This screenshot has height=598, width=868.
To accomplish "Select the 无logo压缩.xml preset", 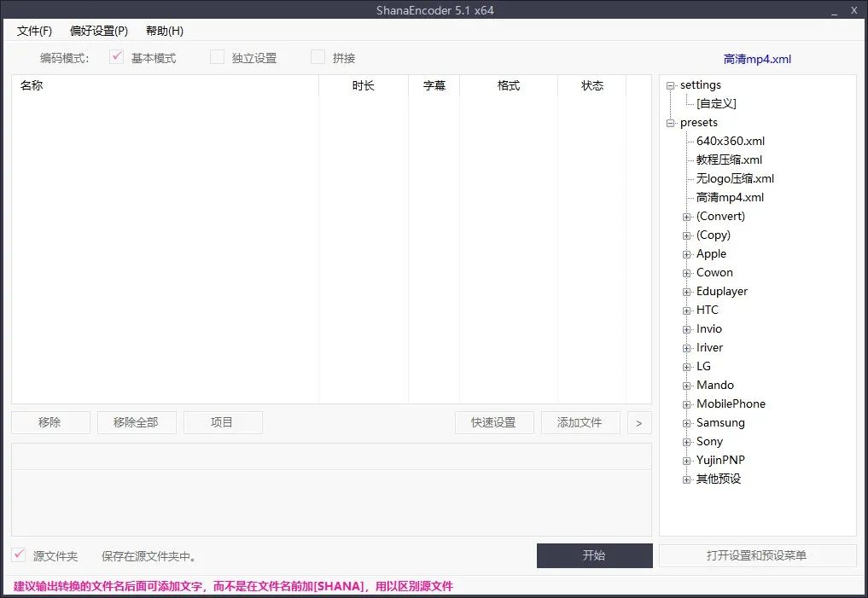I will pyautogui.click(x=735, y=178).
